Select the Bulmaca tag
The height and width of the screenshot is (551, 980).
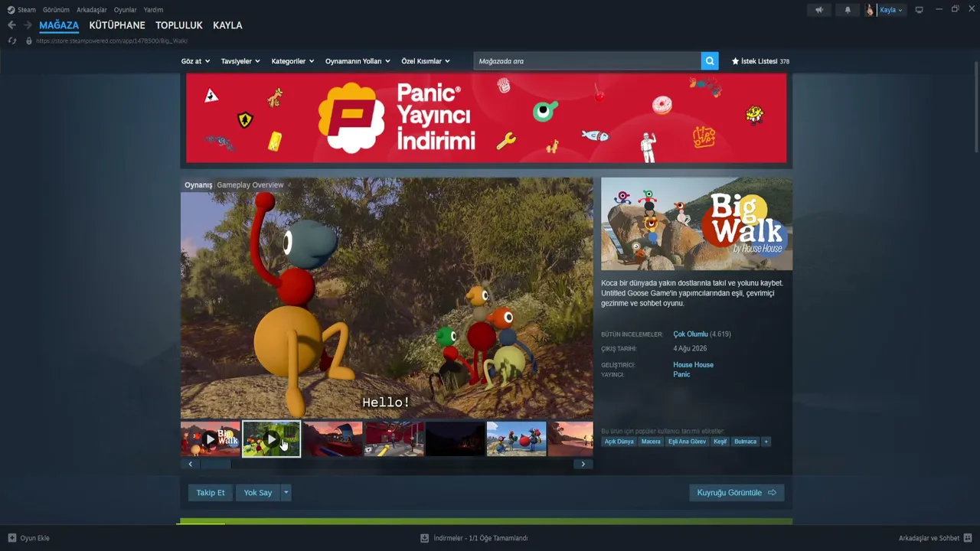[745, 442]
